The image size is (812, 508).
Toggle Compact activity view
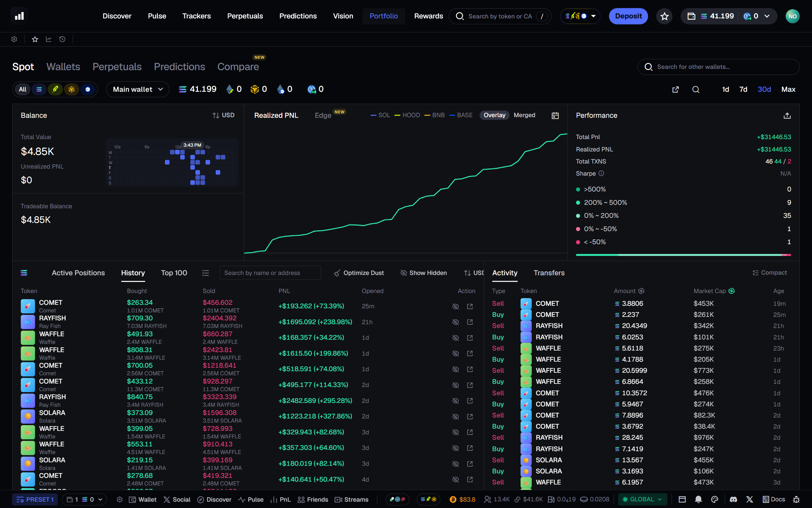pos(770,272)
